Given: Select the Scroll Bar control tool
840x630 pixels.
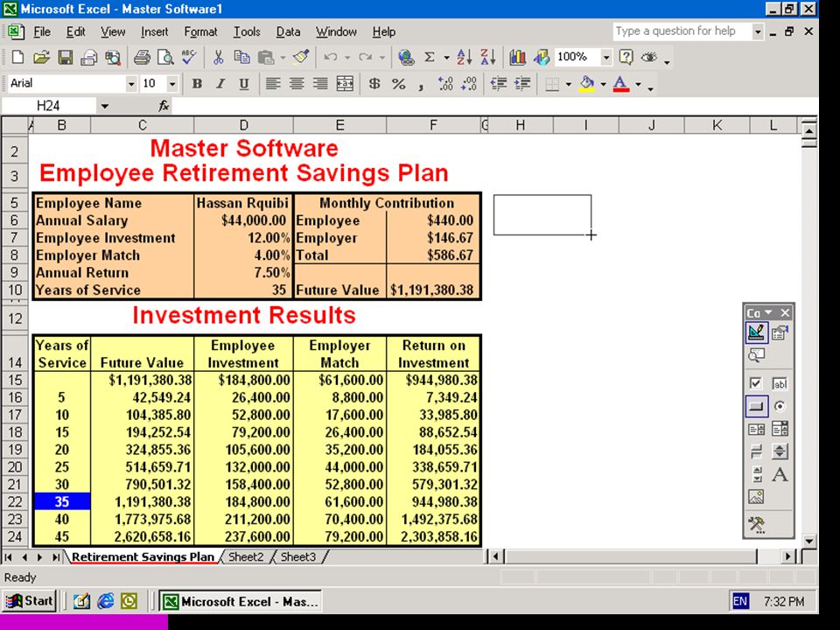Looking at the screenshot, I should (756, 474).
